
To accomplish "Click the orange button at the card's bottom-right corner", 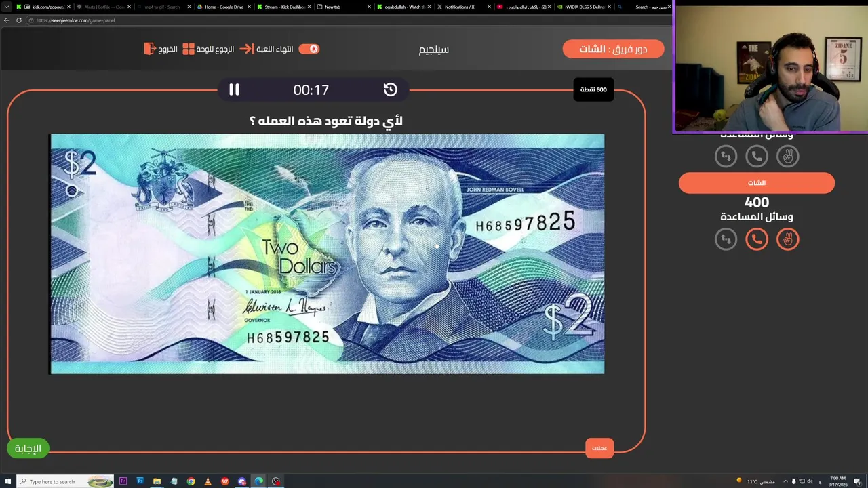I will 599,448.
